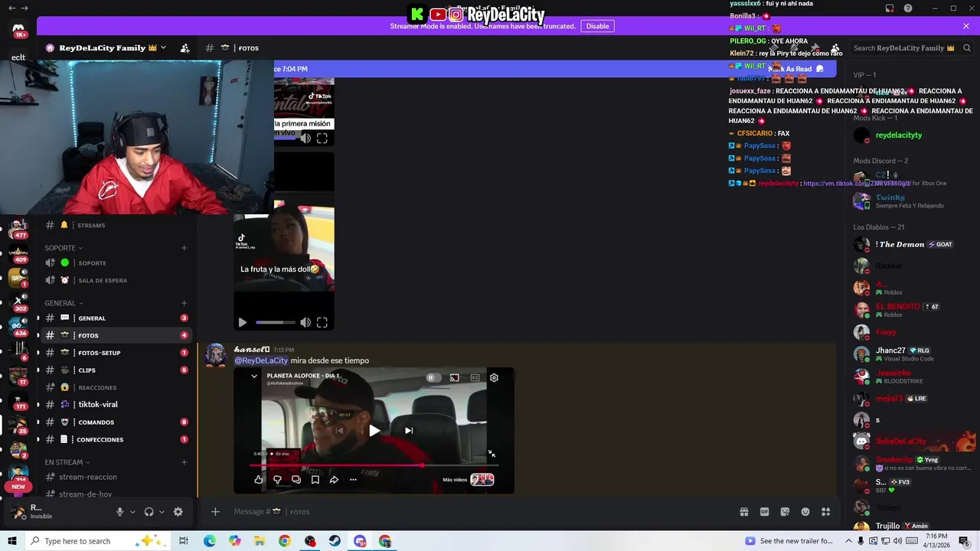
Task: Mute the primera misión video
Action: [x=305, y=139]
